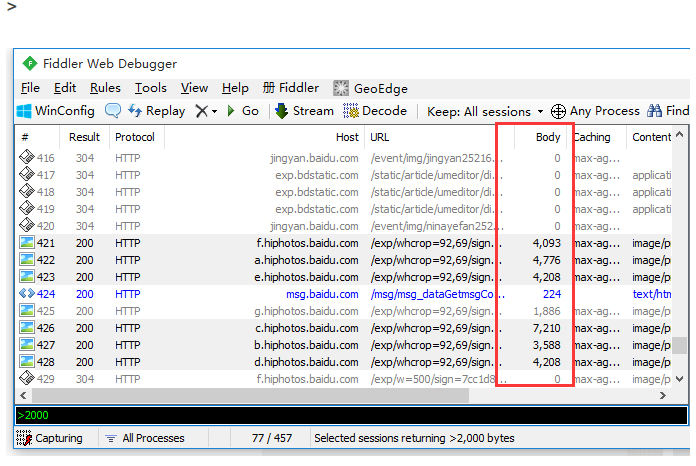Sort by the Body column header
The width and height of the screenshot is (696, 466).
(x=541, y=137)
